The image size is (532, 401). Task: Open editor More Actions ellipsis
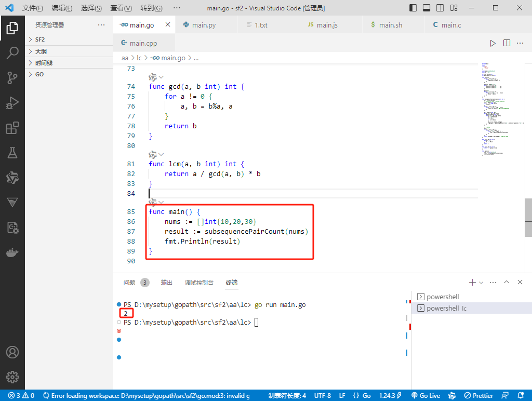(520, 43)
